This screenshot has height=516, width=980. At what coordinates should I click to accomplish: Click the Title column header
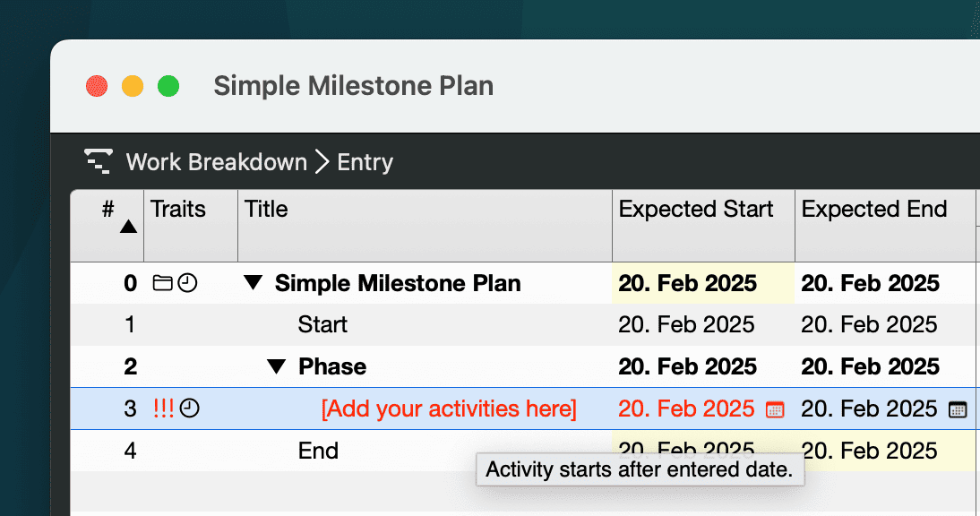(x=265, y=209)
